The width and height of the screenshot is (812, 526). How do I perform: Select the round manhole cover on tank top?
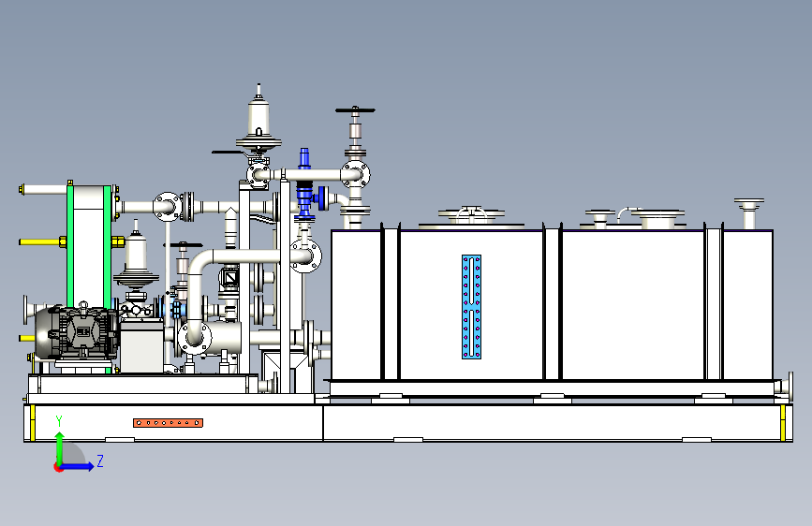click(471, 212)
